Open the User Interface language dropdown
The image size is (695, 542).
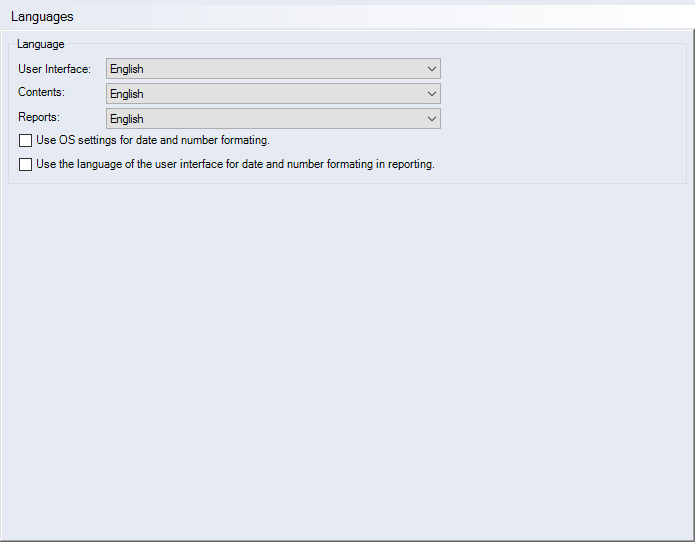tap(272, 69)
